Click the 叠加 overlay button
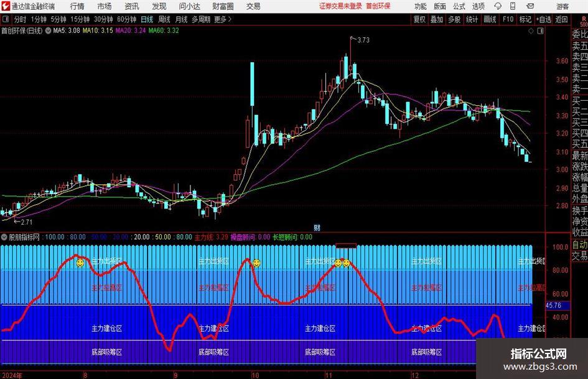Screen dimensions: 588x379 (x=437, y=19)
